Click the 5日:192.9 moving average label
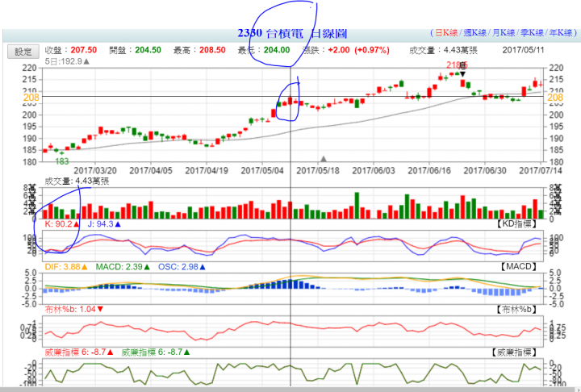This screenshot has width=581, height=392. point(67,61)
